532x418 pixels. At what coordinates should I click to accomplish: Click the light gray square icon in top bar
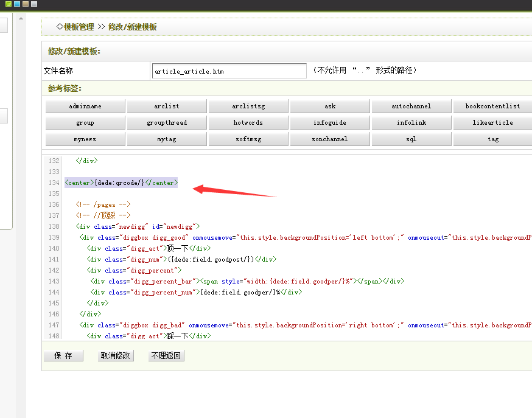tap(34, 4)
